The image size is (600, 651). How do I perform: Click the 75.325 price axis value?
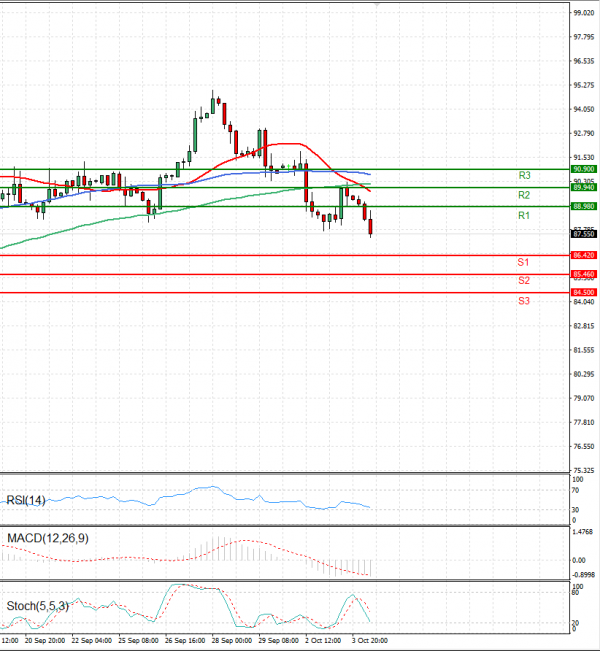(x=584, y=471)
